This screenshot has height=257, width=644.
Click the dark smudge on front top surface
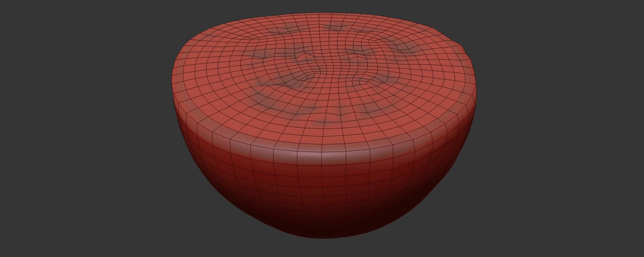[x=322, y=124]
